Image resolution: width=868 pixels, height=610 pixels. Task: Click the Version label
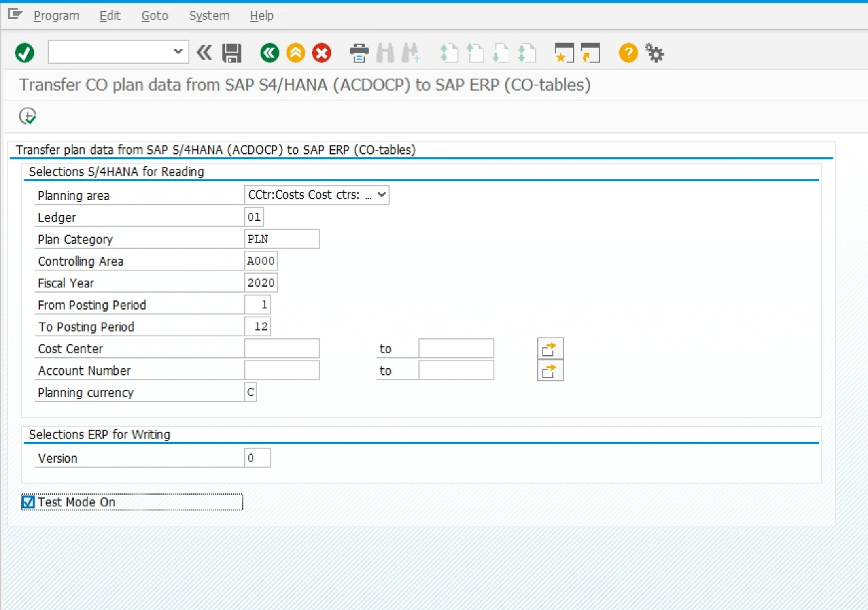[58, 458]
